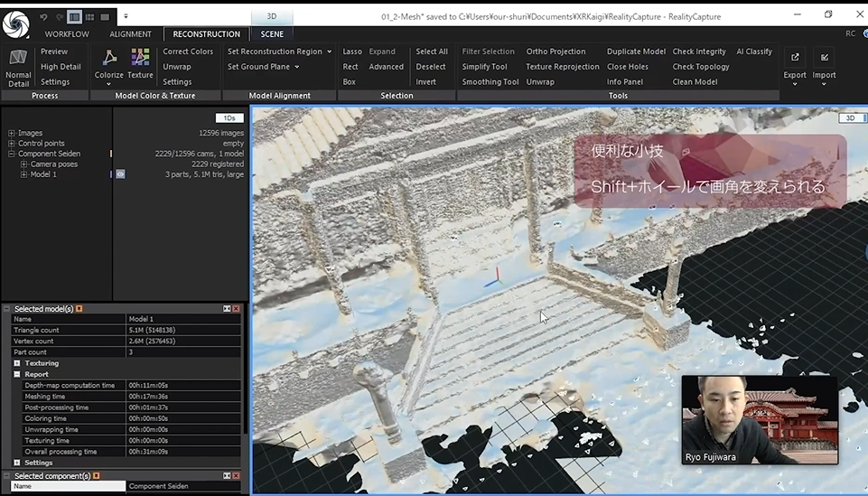The width and height of the screenshot is (868, 496).
Task: Click the Undo arrow in quick access toolbar
Action: click(43, 17)
